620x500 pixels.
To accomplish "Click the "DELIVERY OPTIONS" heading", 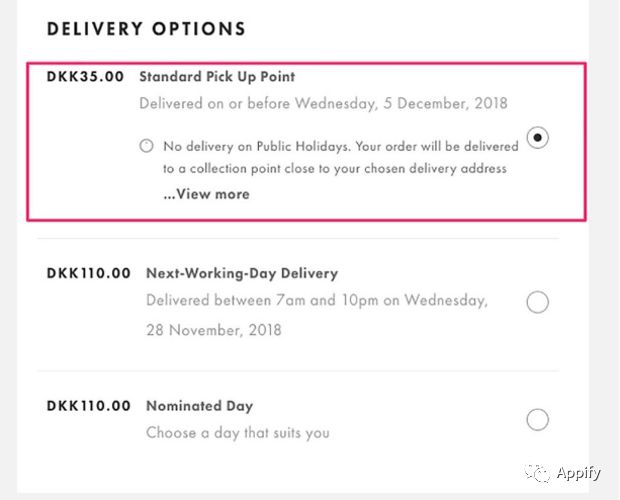I will pos(146,29).
